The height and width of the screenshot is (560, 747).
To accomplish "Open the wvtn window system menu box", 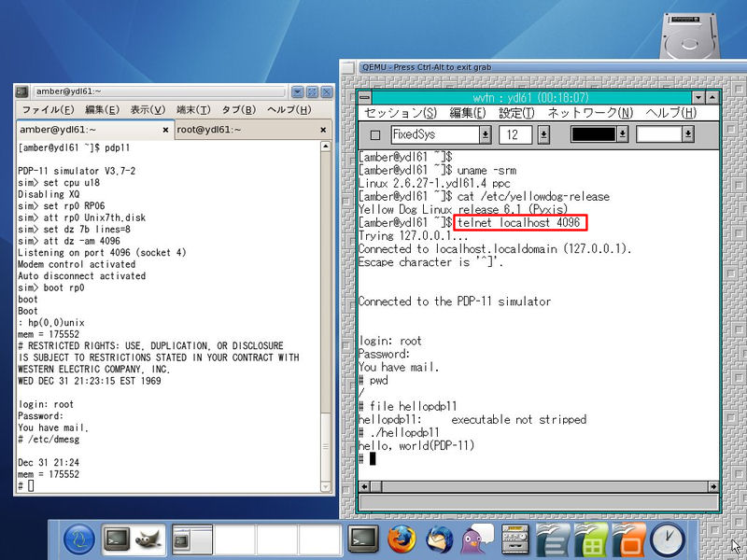I will [x=364, y=98].
